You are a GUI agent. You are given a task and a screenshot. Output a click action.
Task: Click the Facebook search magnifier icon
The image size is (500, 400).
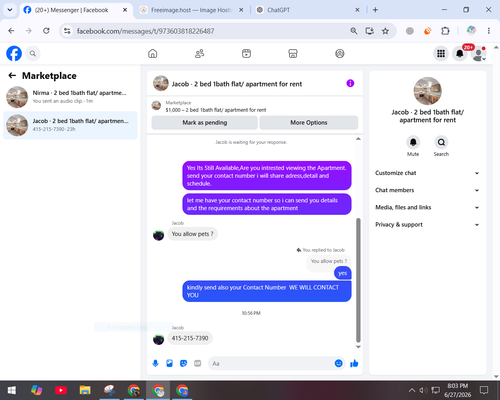pyautogui.click(x=33, y=53)
